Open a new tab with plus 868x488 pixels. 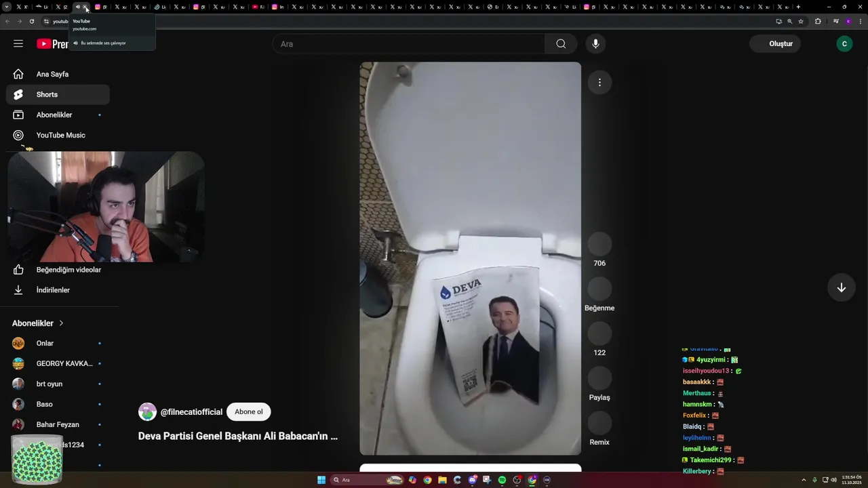(798, 7)
